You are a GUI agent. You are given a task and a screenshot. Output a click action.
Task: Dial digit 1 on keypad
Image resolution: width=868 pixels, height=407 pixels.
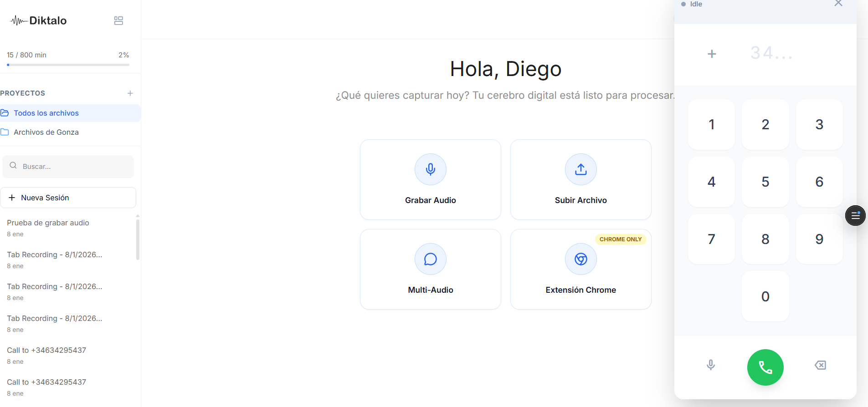coord(712,124)
